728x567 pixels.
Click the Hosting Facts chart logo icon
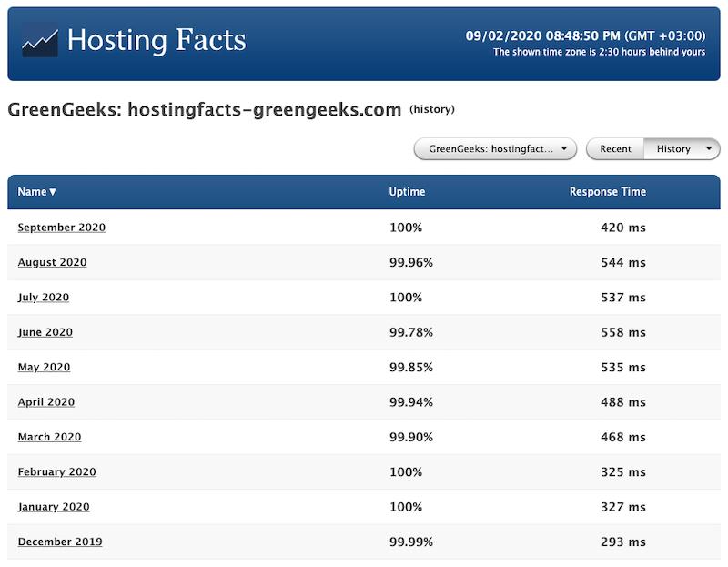click(40, 41)
